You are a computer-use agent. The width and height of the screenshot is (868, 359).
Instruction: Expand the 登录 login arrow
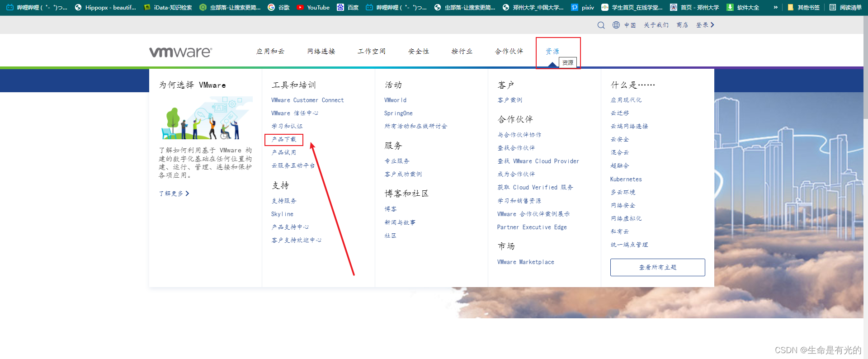pos(712,25)
